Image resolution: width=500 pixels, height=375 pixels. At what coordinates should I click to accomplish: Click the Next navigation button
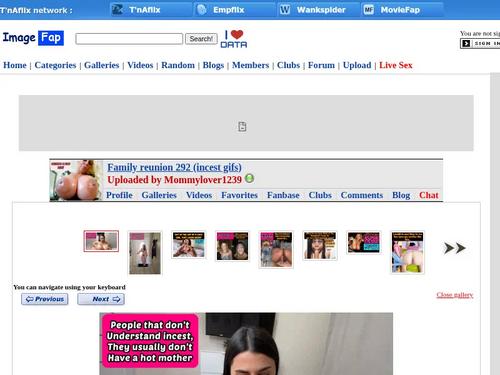pyautogui.click(x=101, y=299)
